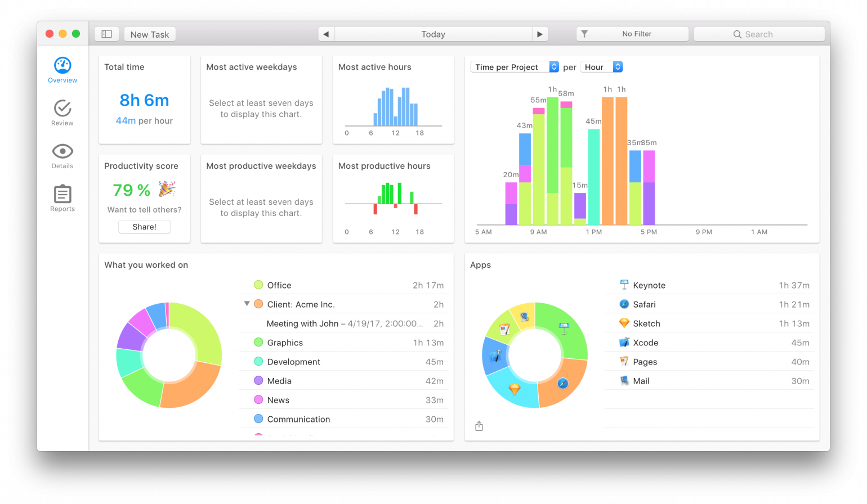Select the Meeting with John entry

[x=345, y=323]
